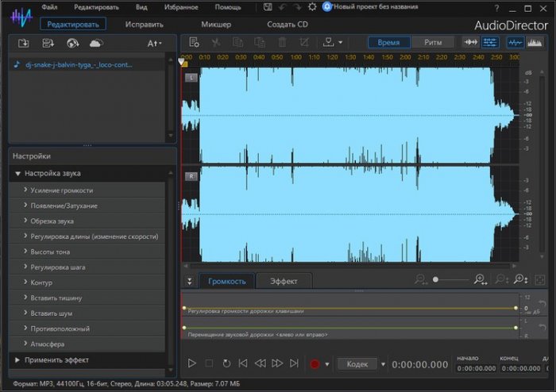Click the horizontal zoom slider handle

[x=434, y=280]
